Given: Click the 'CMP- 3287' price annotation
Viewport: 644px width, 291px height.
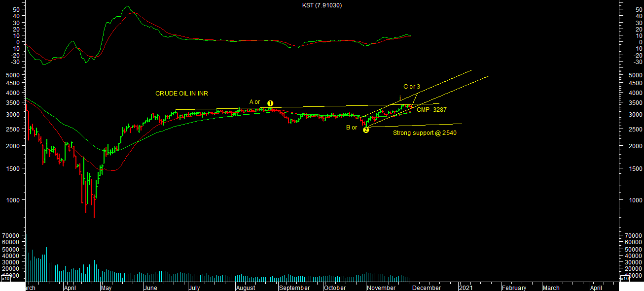Looking at the screenshot, I should click(x=431, y=110).
